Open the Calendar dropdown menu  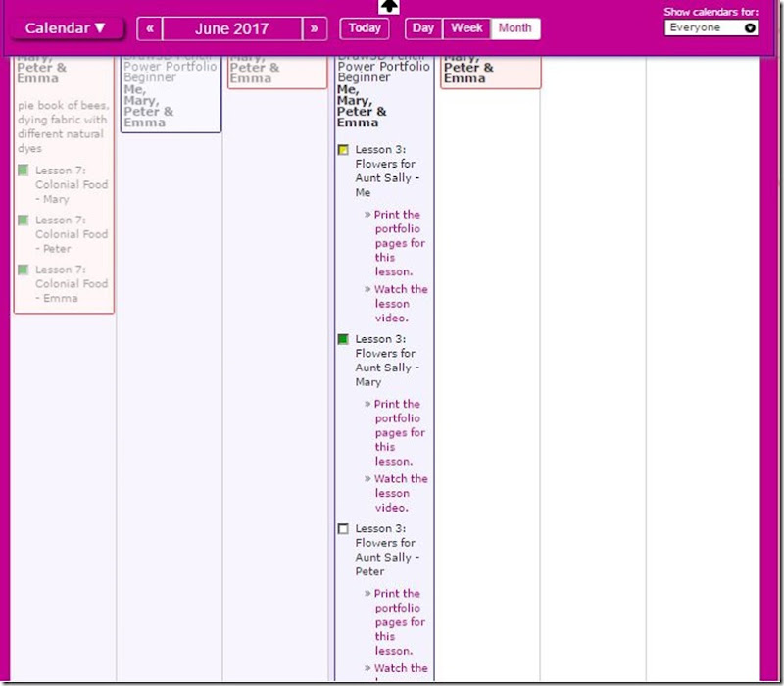pos(67,28)
